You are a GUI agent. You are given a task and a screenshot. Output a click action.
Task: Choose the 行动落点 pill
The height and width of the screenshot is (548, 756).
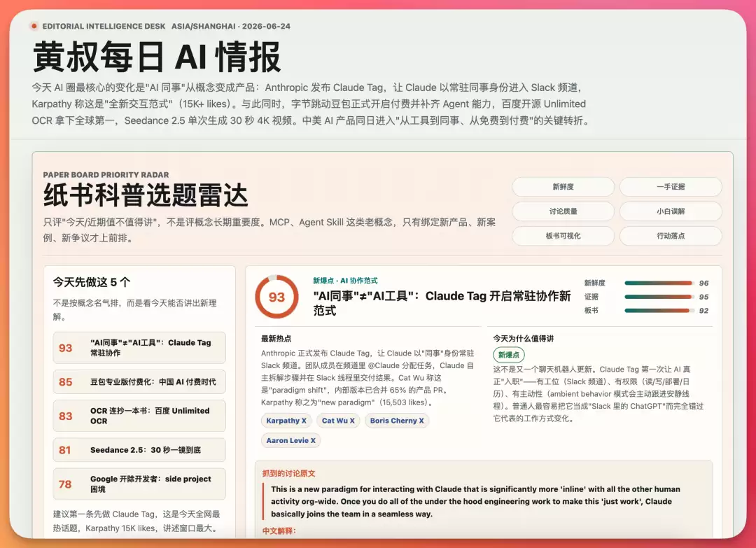[671, 236]
